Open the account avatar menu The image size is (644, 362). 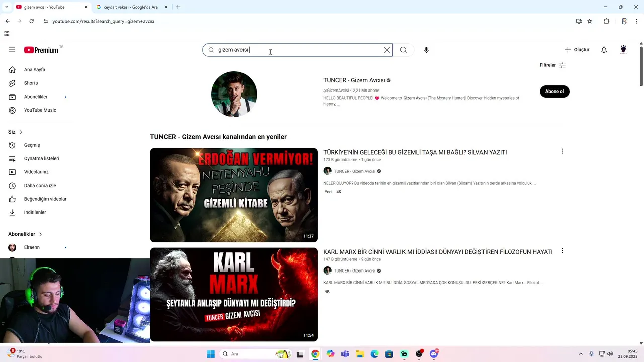coord(623,49)
